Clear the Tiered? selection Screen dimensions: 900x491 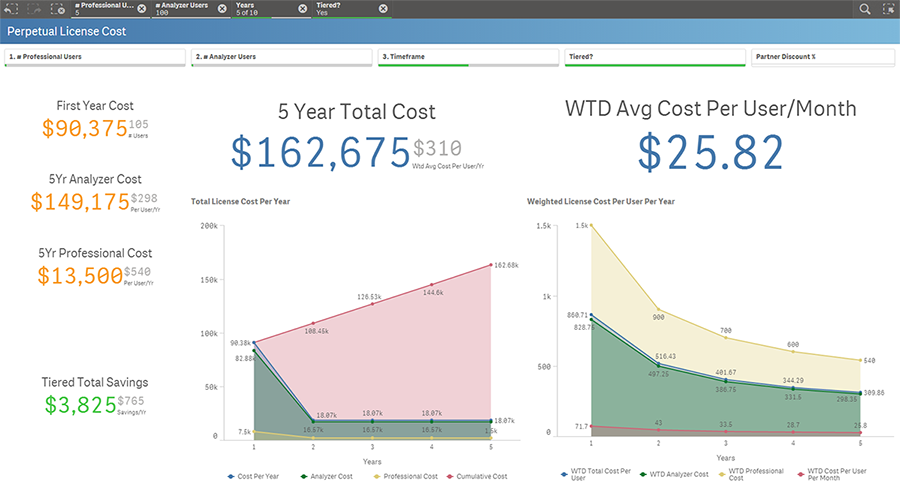coord(383,9)
